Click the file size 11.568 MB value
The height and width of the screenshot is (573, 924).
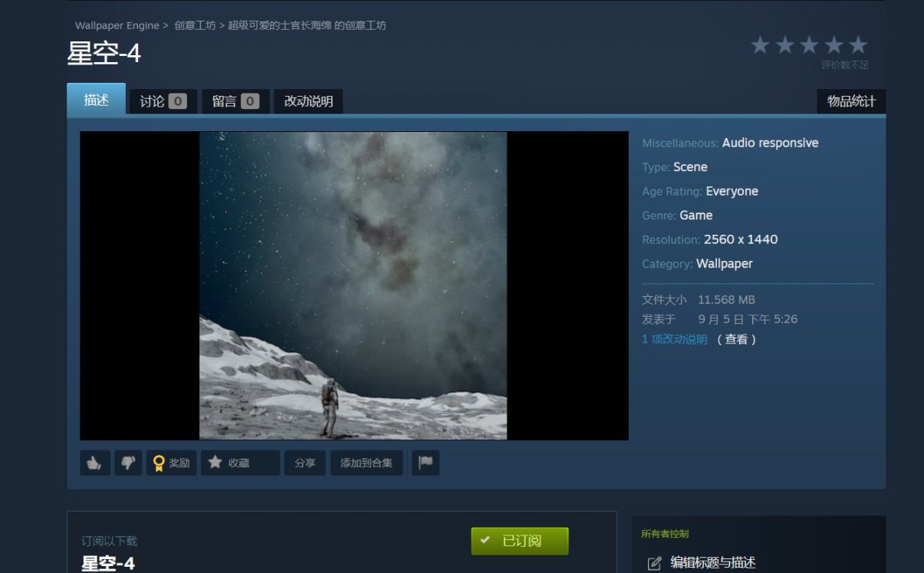726,299
